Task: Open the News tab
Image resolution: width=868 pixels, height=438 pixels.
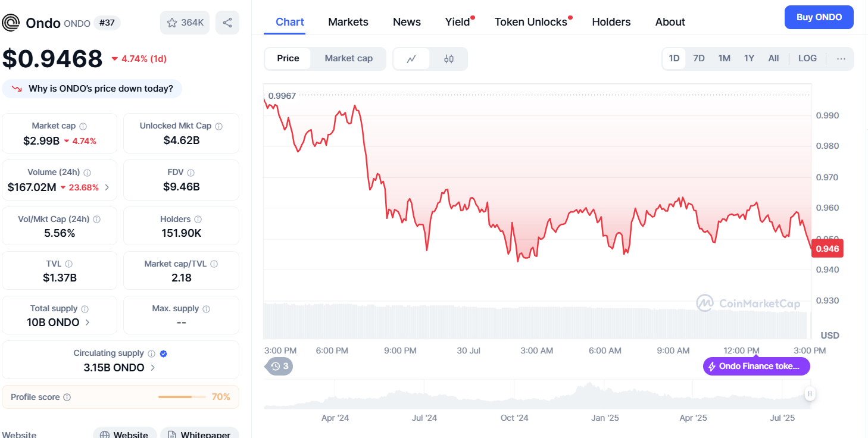Action: [x=407, y=22]
